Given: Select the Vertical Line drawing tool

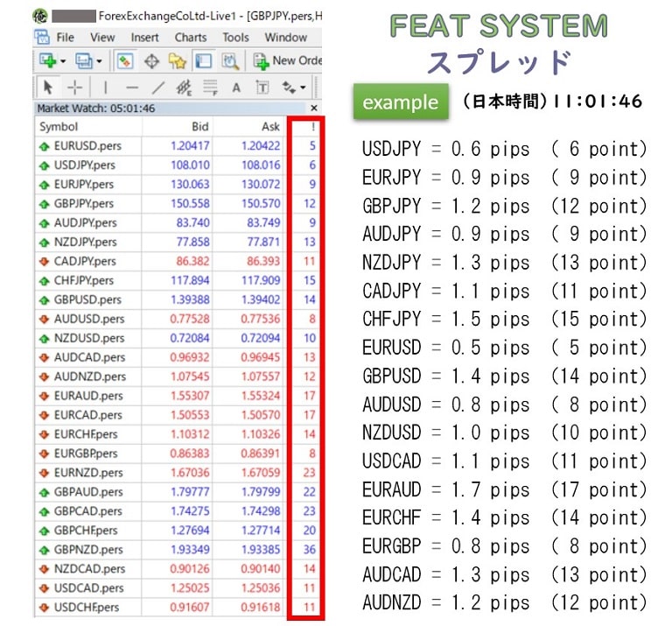Looking at the screenshot, I should pos(105,88).
